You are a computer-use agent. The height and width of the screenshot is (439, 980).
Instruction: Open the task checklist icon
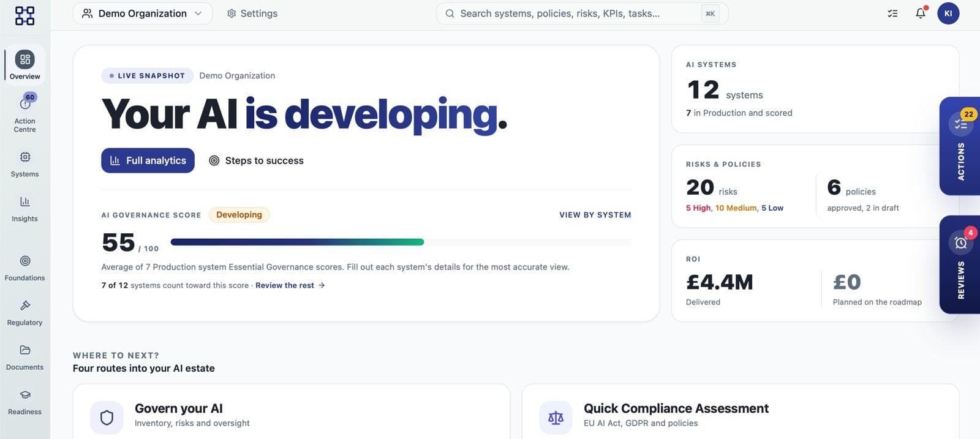[892, 13]
